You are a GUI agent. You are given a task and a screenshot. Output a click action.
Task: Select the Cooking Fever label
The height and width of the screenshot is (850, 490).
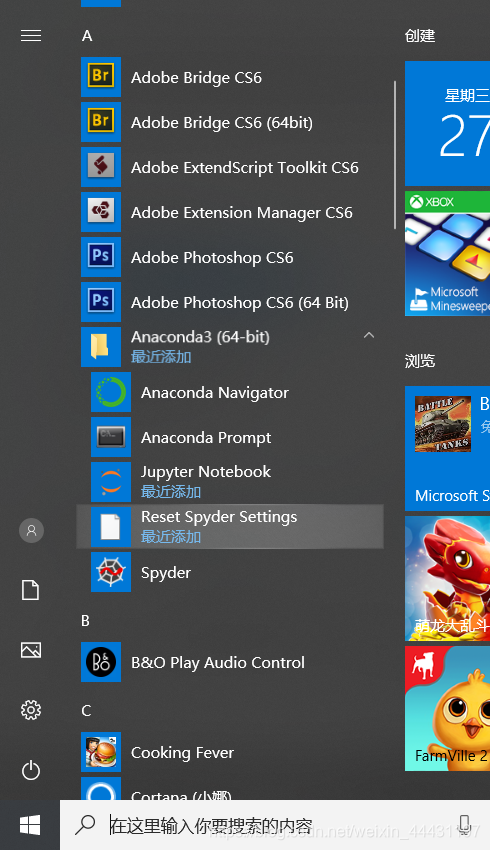tap(183, 752)
